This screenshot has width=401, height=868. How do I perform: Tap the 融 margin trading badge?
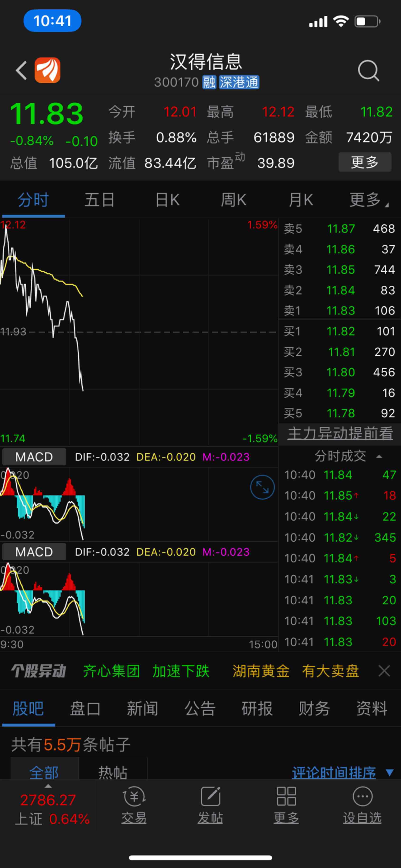[x=209, y=82]
